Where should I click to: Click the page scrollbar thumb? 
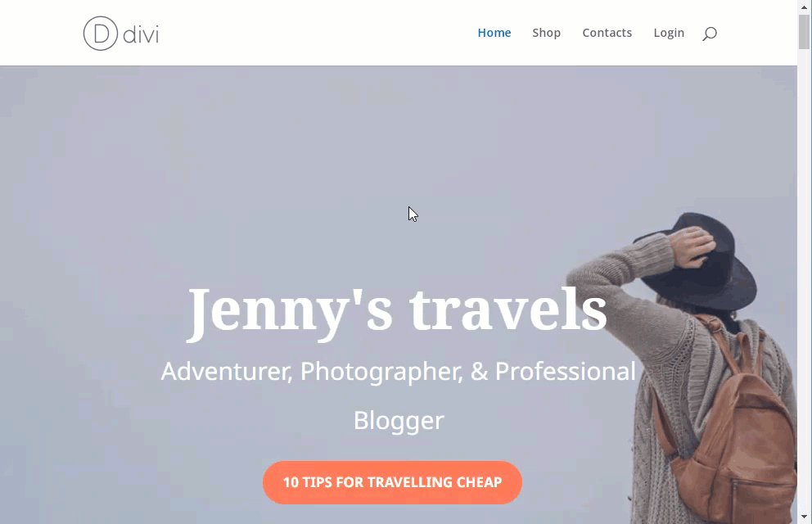point(805,32)
